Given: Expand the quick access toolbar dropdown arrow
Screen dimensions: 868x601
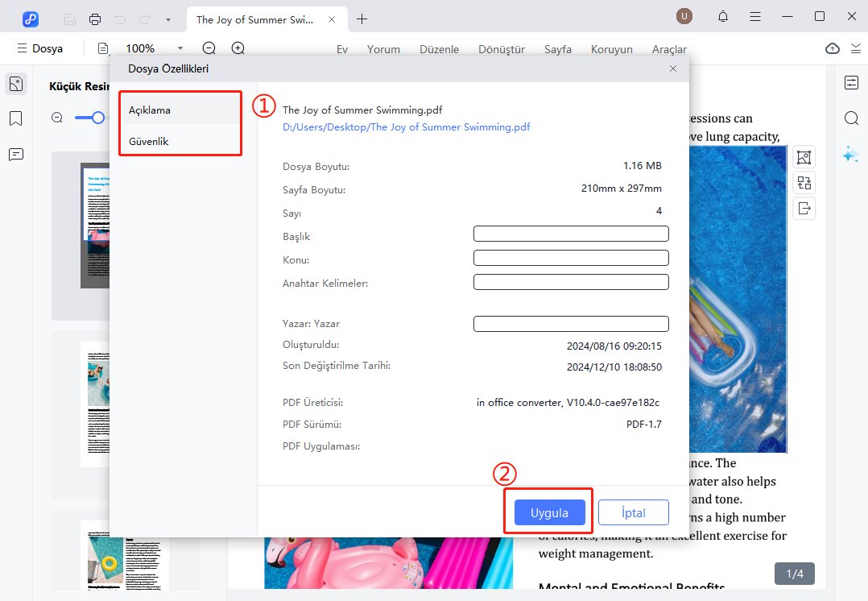Looking at the screenshot, I should tap(167, 19).
